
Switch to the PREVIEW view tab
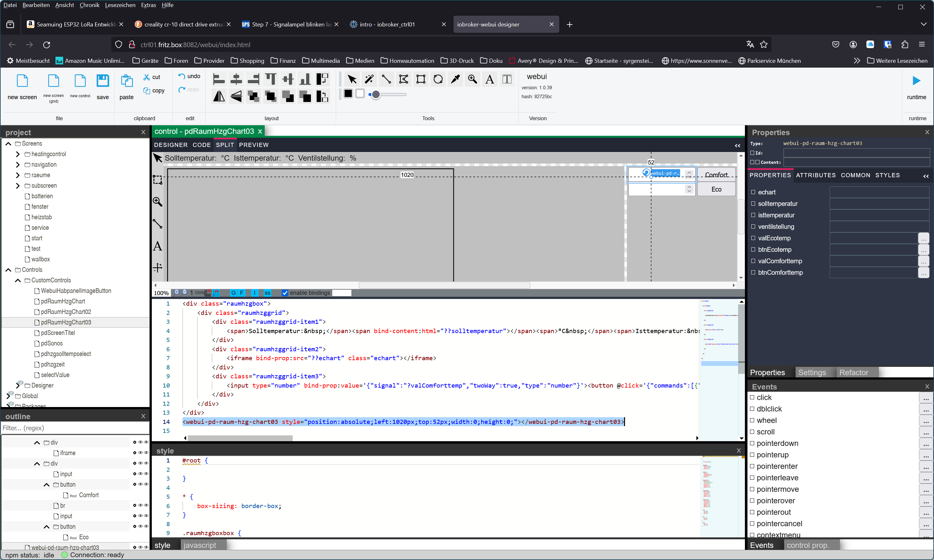(254, 145)
